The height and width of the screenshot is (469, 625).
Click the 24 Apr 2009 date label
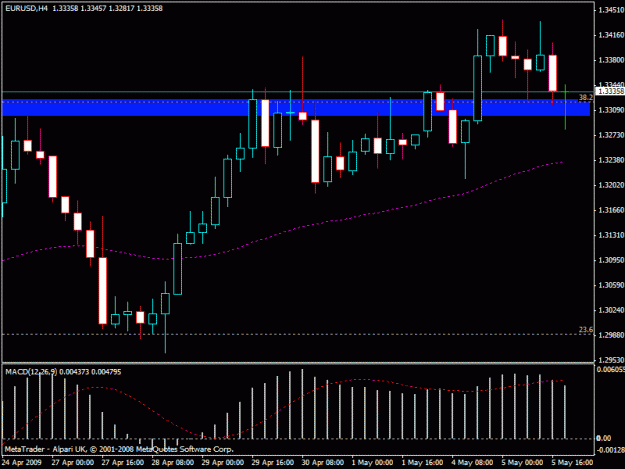point(22,463)
